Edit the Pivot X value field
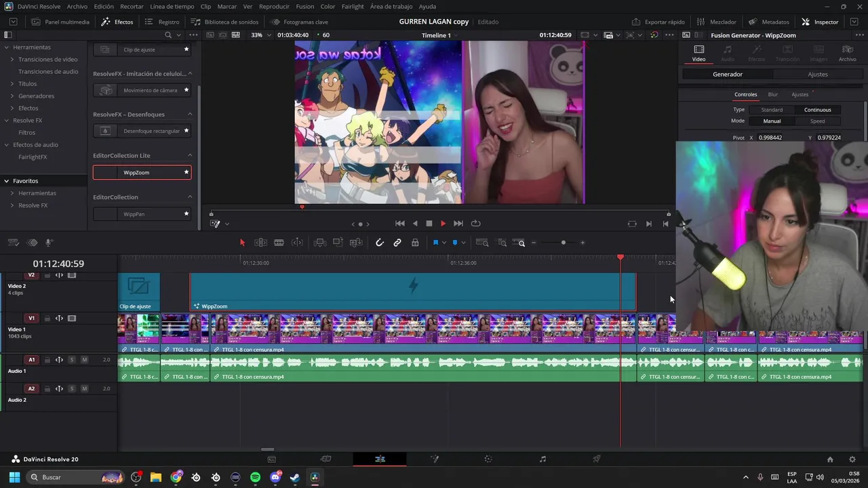 coord(770,138)
